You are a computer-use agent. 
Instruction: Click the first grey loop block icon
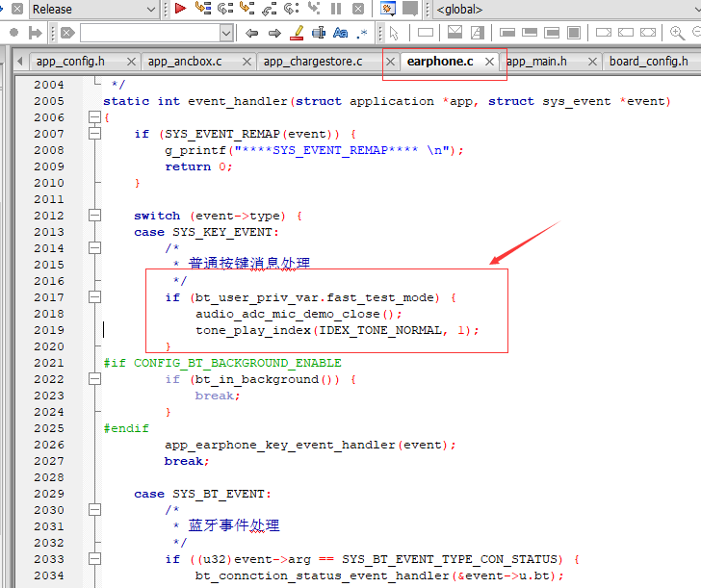[506, 32]
